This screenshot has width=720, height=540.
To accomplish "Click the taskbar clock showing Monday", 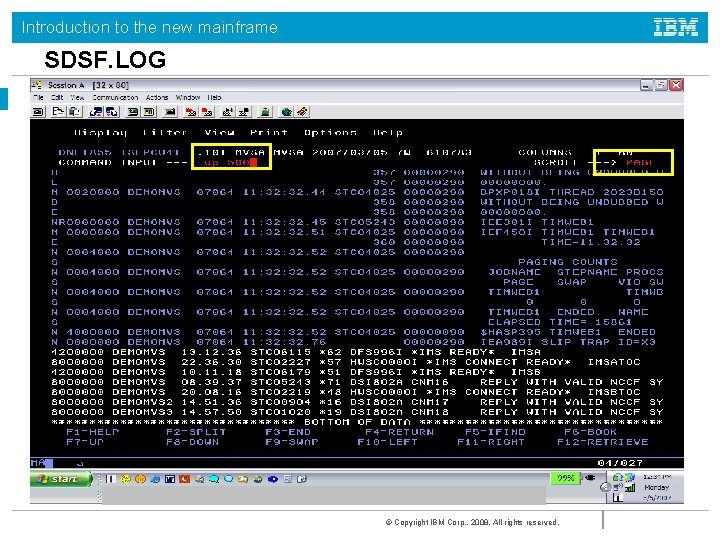I will [x=657, y=487].
